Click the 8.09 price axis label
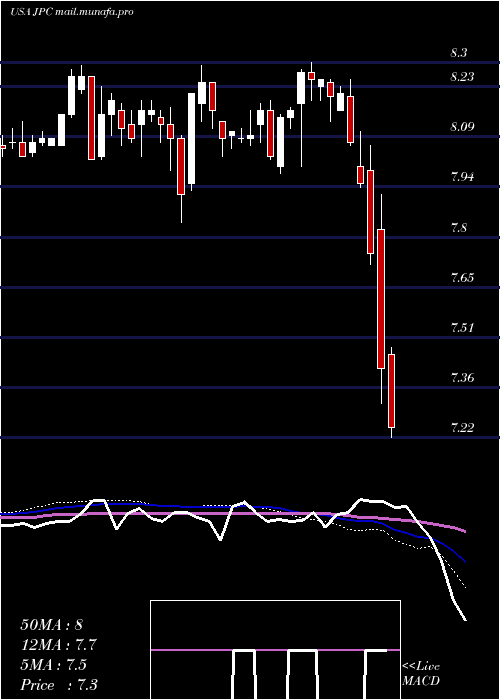500x700 pixels. (x=462, y=127)
